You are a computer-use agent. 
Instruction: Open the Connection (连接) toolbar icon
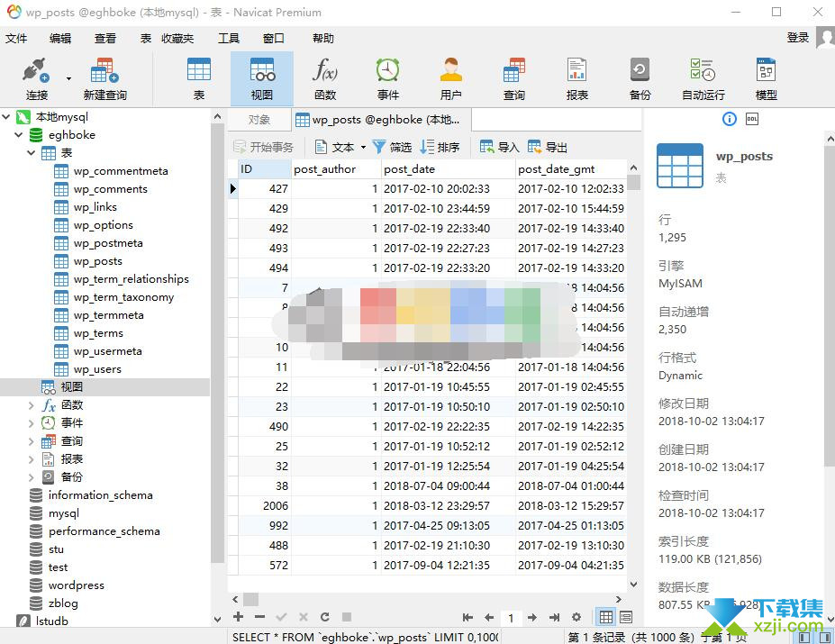coord(36,78)
